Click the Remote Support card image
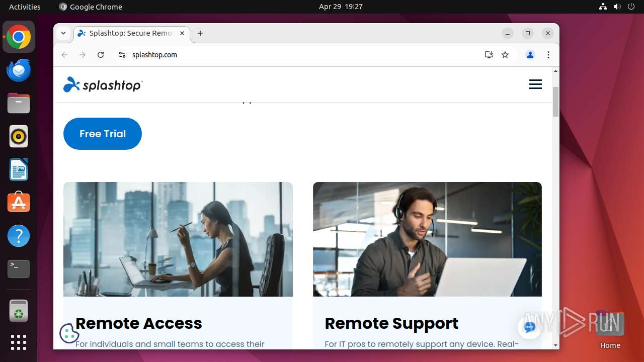 click(427, 239)
